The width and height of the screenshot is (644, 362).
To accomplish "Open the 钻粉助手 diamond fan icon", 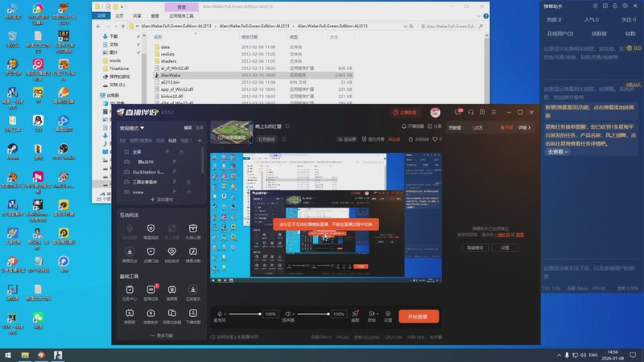I will coord(171,252).
